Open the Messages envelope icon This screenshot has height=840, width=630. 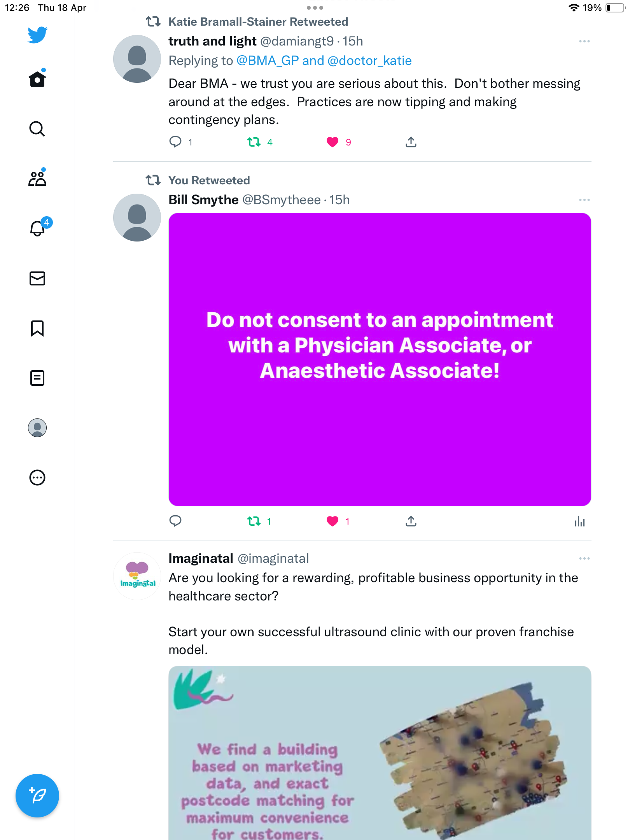[x=37, y=278]
